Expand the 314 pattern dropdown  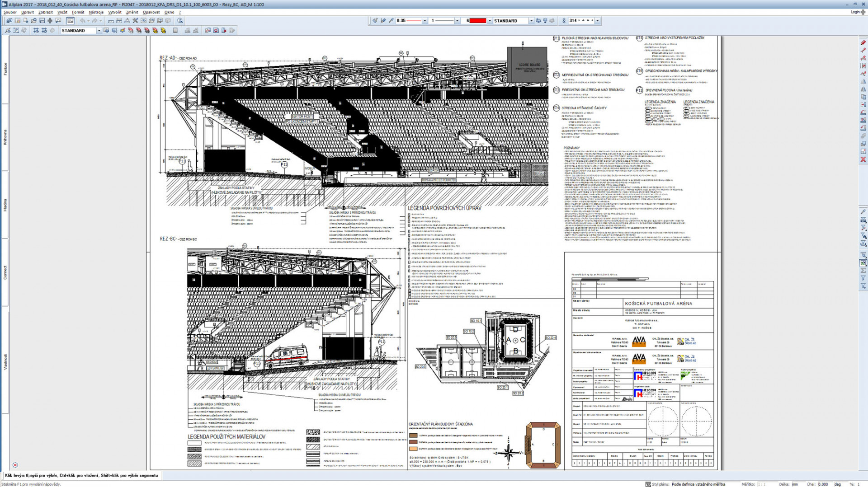click(x=597, y=21)
